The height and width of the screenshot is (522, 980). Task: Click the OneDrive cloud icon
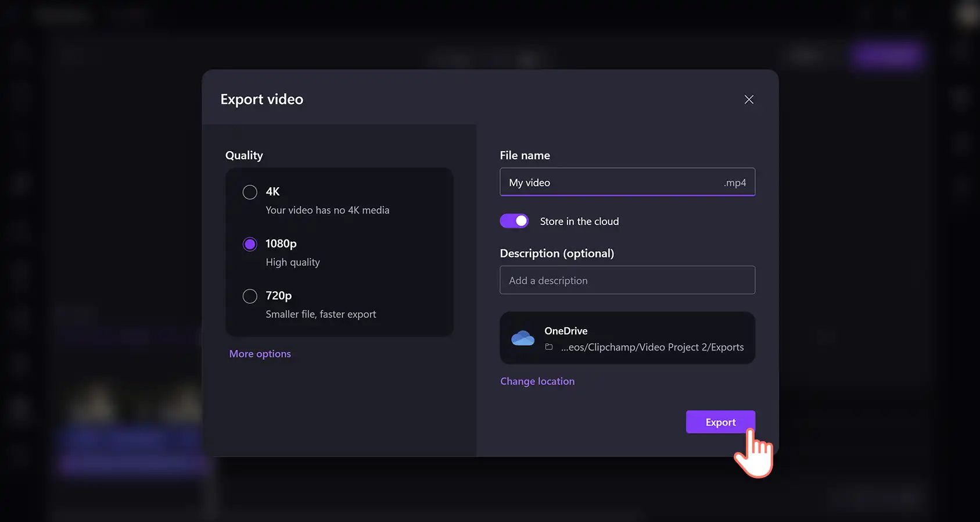point(523,338)
